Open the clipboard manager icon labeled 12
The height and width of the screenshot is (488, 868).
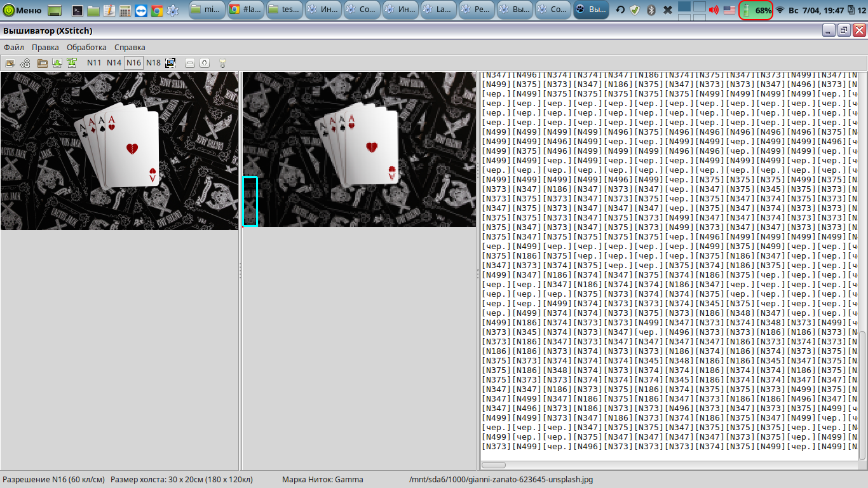point(856,10)
